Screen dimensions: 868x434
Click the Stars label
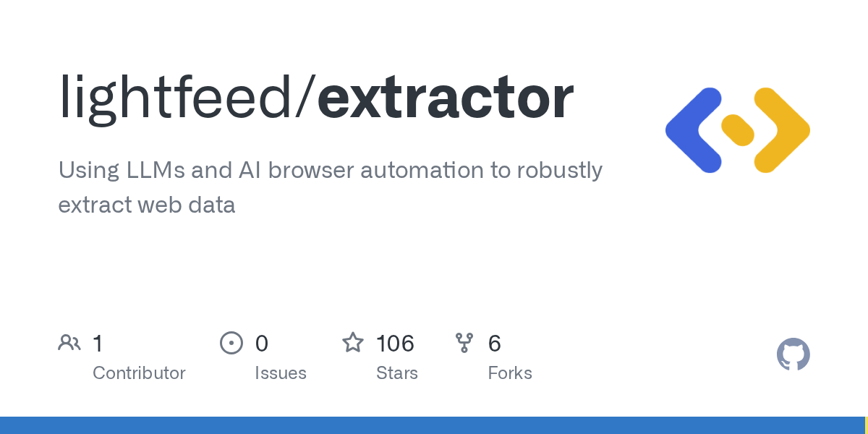coord(397,373)
